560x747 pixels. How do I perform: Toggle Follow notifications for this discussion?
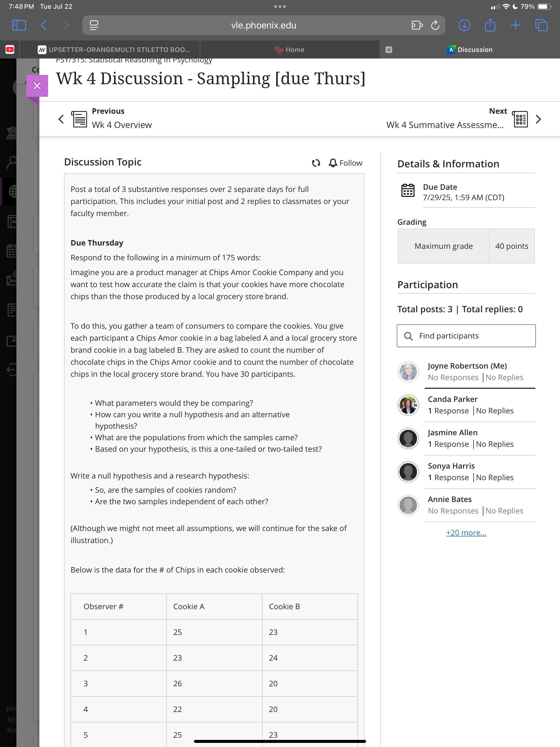tap(345, 163)
